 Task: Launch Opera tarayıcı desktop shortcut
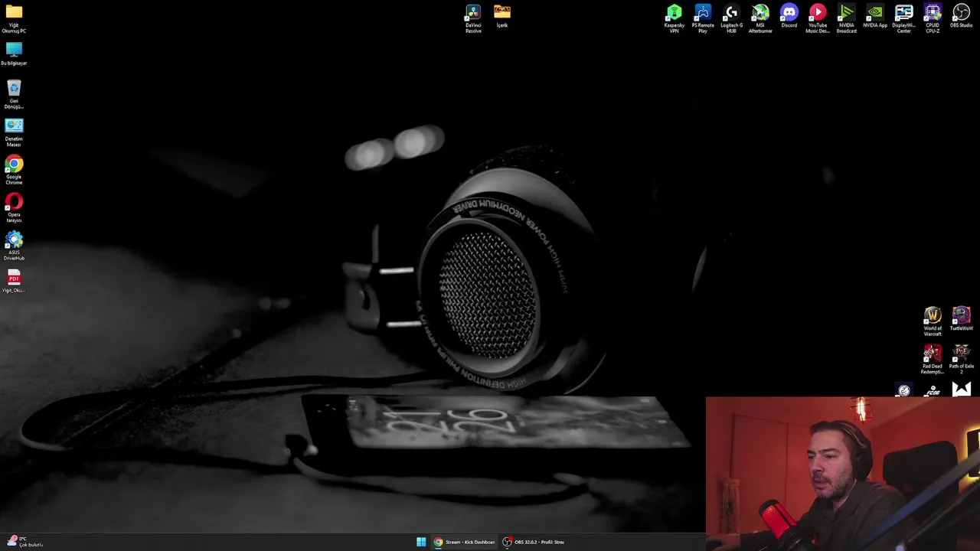tap(14, 208)
